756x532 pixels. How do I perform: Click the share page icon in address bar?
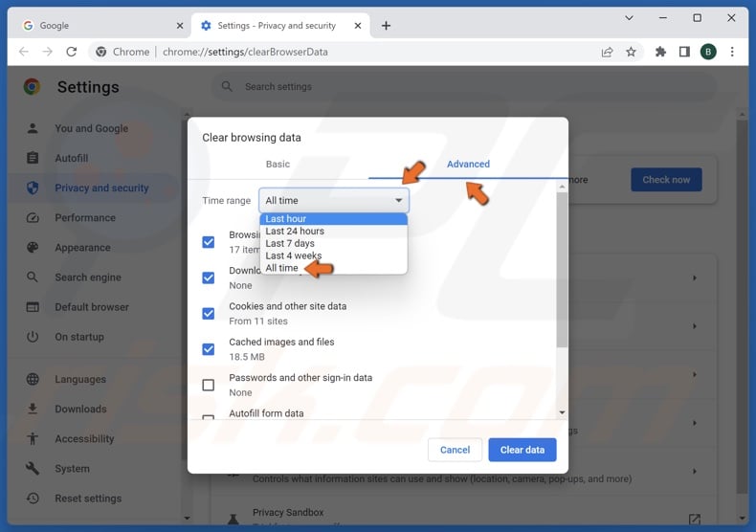click(x=607, y=52)
